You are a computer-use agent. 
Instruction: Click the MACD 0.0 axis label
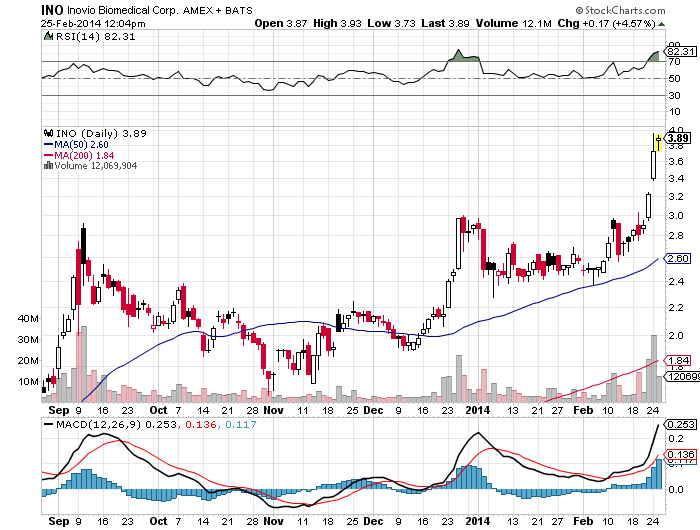676,489
